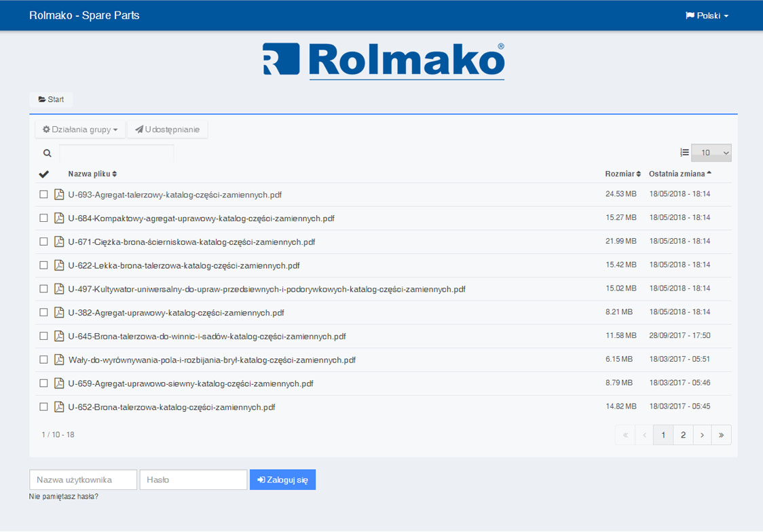Open U-659-Agregat-uprawowo-siewny catalog pdf

191,383
